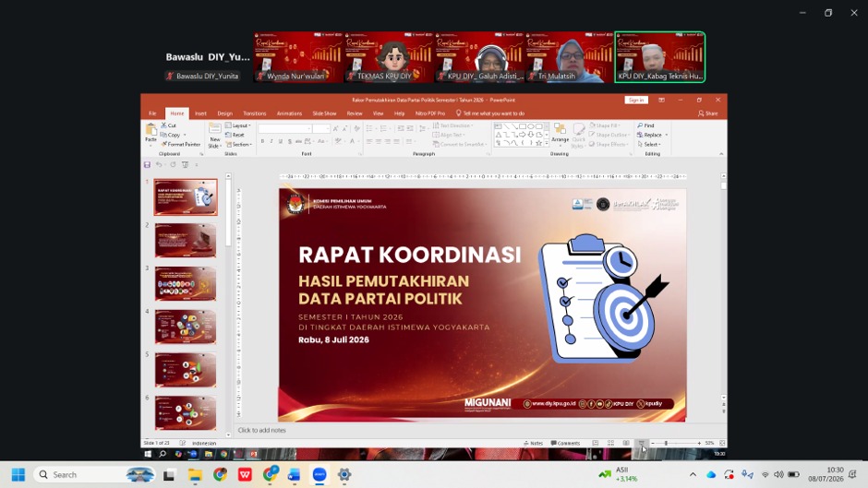Click the Share button
This screenshot has width=868, height=488.
point(708,113)
